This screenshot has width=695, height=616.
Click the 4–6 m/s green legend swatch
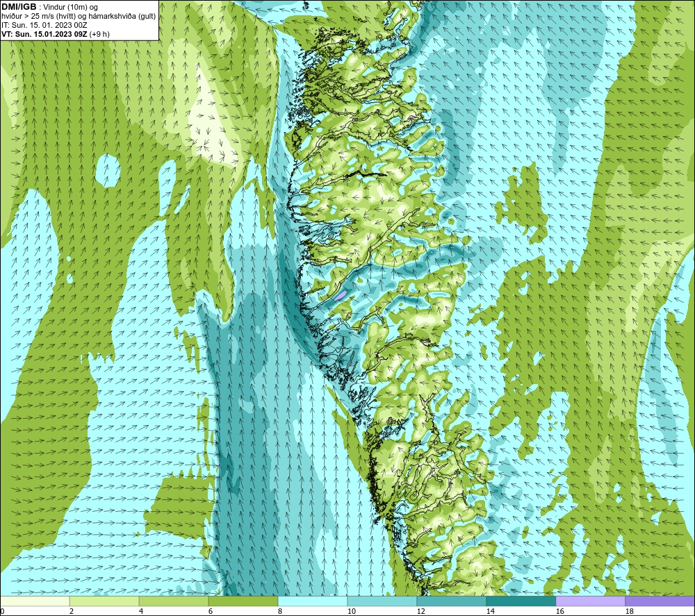point(174,601)
